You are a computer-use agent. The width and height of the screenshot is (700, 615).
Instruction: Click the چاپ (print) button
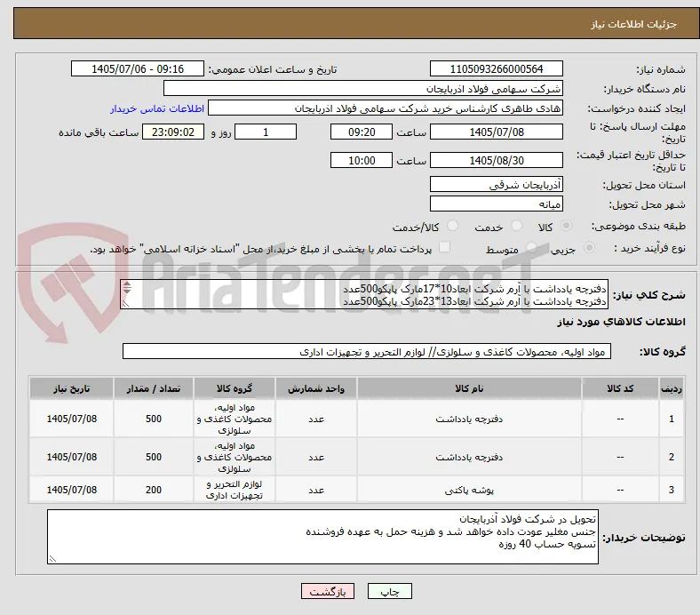pyautogui.click(x=389, y=591)
